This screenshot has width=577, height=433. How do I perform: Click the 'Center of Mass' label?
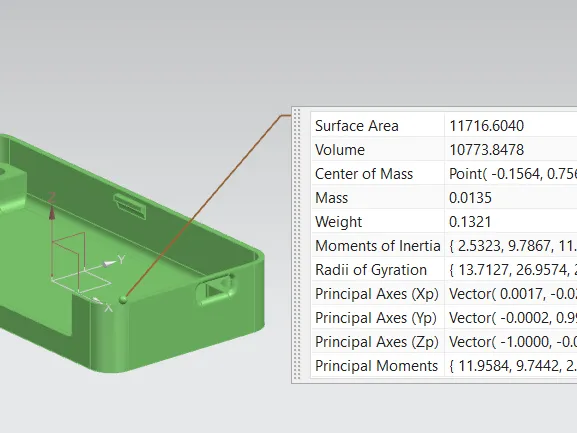coord(364,174)
